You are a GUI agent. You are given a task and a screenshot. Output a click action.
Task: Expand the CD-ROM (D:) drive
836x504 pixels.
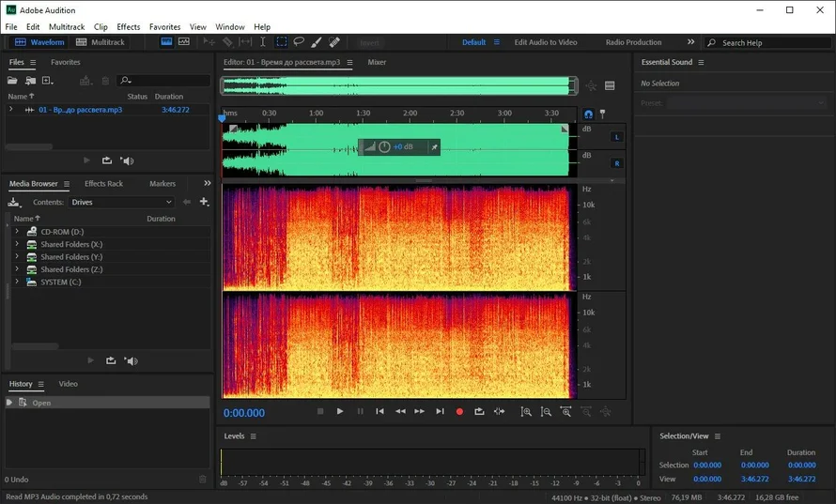(x=17, y=231)
